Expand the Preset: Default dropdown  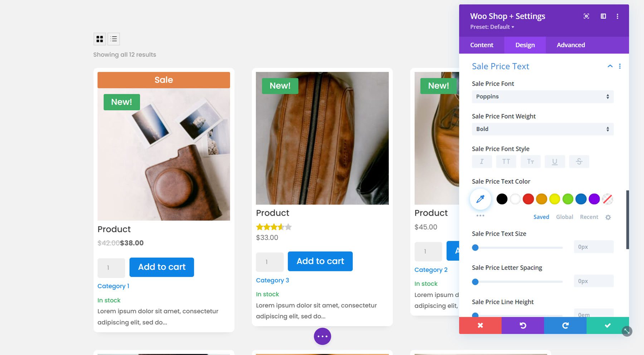pyautogui.click(x=492, y=27)
